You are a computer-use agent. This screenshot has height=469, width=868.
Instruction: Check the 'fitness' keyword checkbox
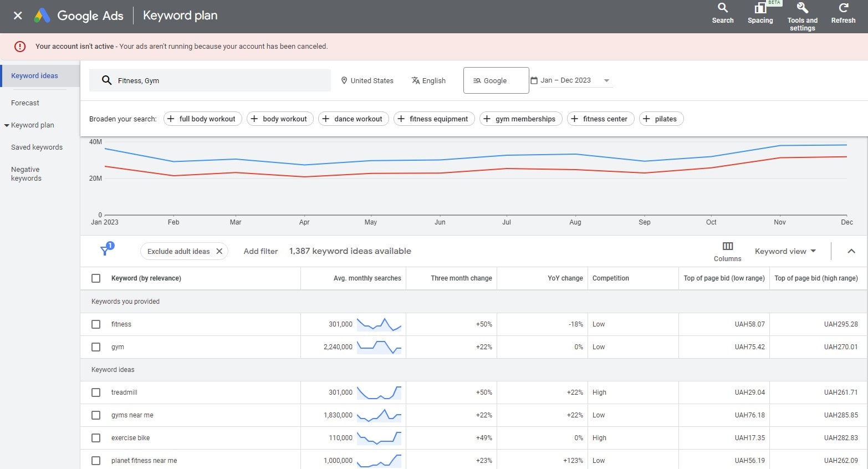point(96,324)
